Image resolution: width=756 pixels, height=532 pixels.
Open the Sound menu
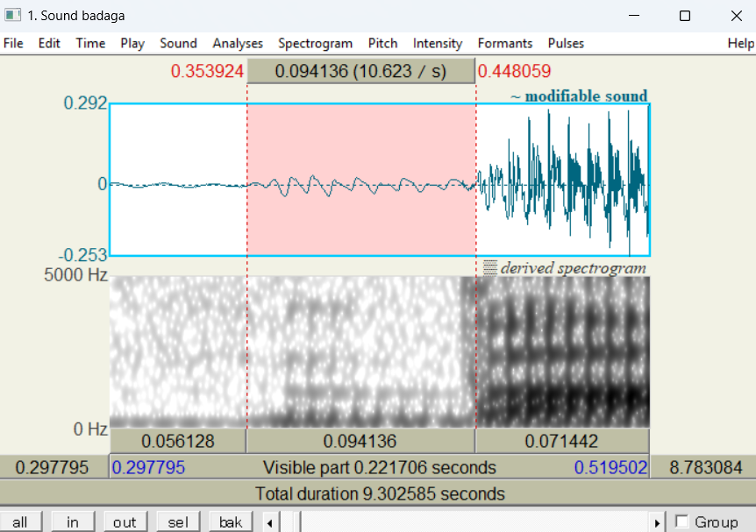(178, 43)
